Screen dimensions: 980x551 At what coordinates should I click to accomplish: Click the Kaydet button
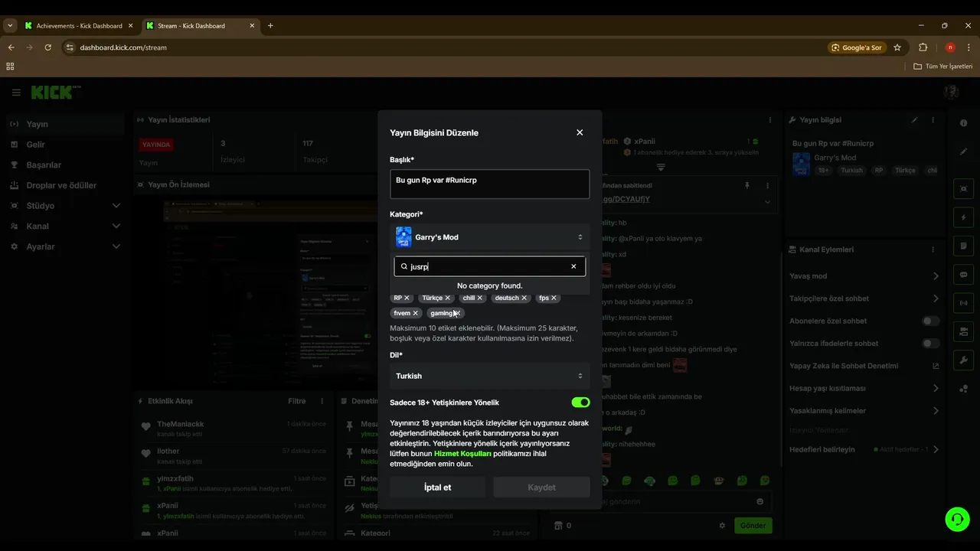[542, 487]
